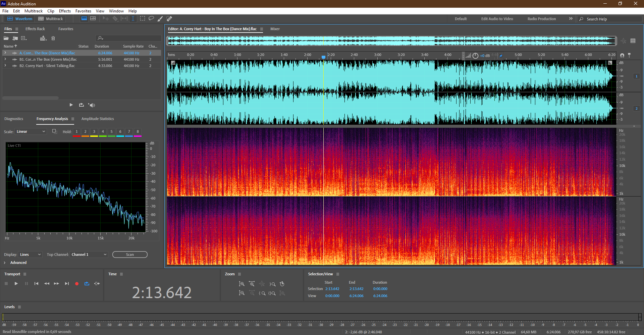Click the Skip Selection transport icon

tap(97, 284)
